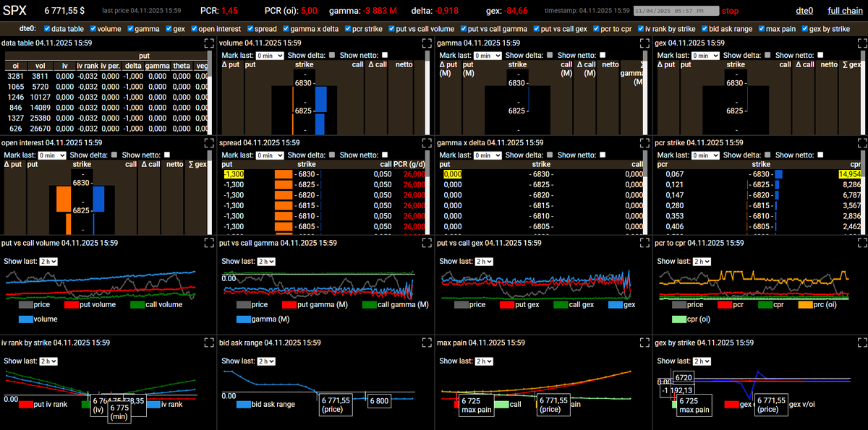The width and height of the screenshot is (868, 430).
Task: Enable Show netto in gamma panel
Action: 603,56
